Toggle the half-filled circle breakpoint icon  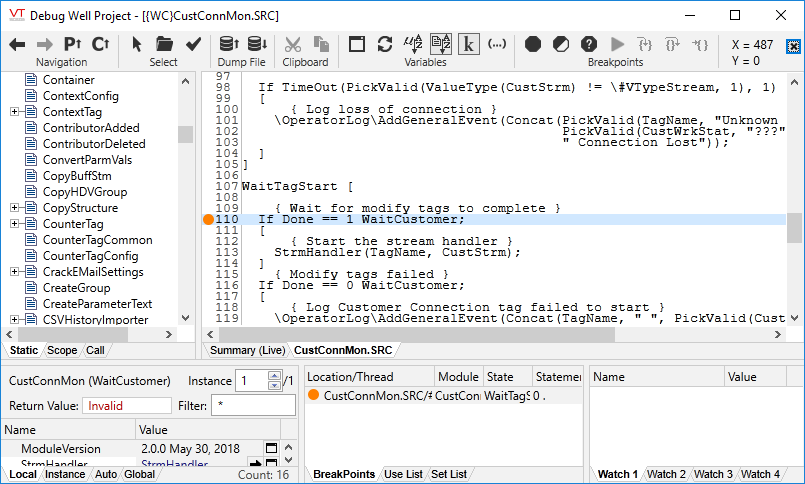tap(561, 44)
